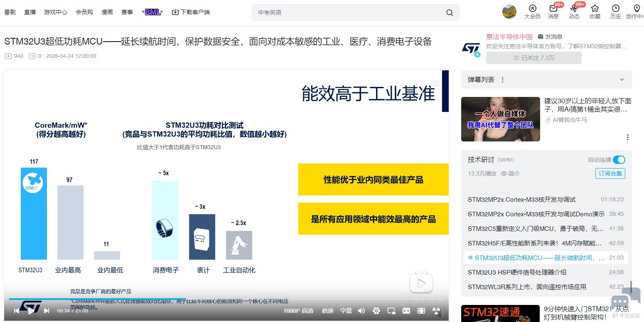The image size is (644, 322).
Task: Enable picture-in-picture mode
Action: [x=391, y=311]
